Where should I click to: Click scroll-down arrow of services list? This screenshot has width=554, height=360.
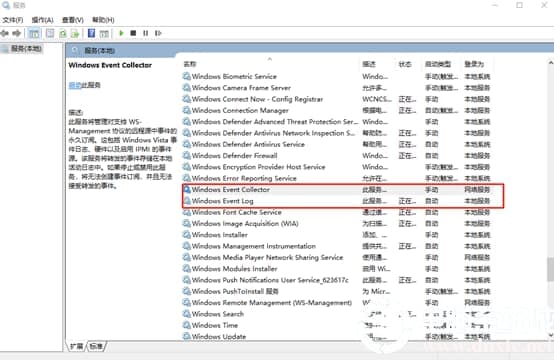[550, 335]
